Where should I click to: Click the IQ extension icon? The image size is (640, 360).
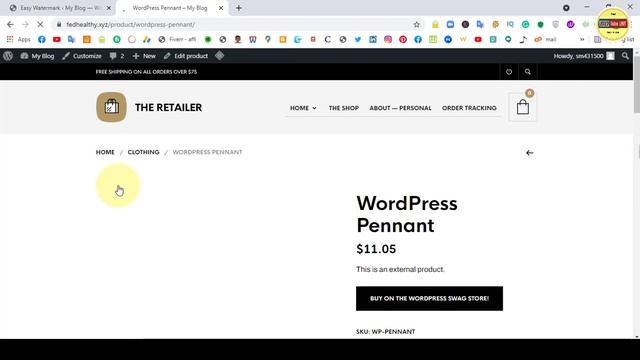510,24
